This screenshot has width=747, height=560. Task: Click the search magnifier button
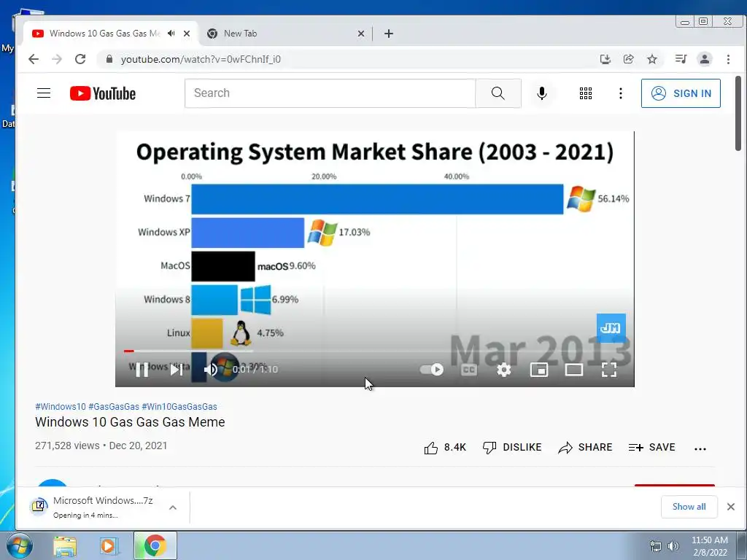[498, 93]
